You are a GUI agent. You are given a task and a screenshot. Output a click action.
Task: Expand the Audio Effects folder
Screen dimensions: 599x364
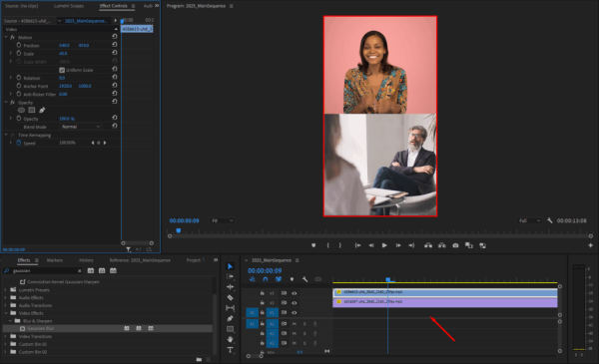pos(5,297)
